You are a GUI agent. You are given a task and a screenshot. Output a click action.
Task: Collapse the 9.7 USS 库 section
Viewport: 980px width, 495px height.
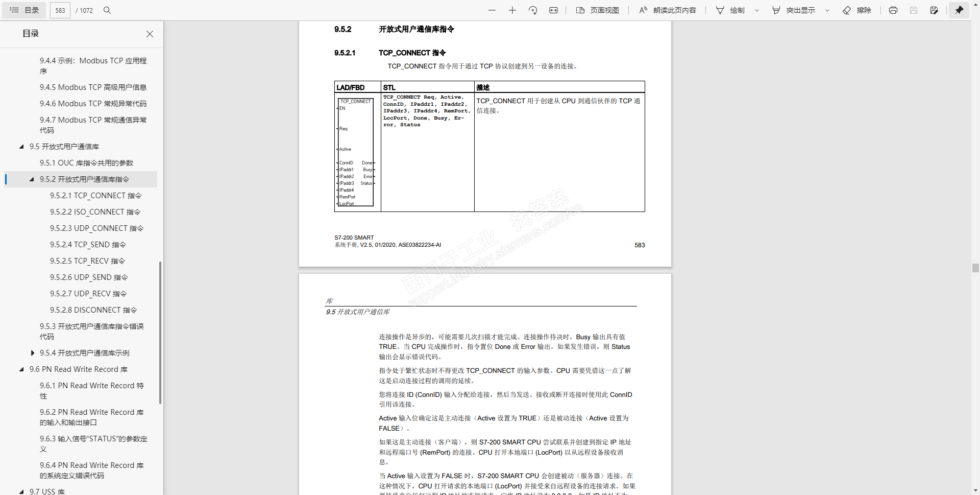(x=21, y=491)
